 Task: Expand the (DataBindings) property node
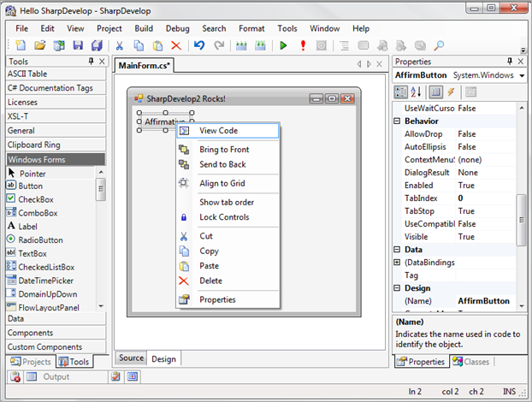coord(398,263)
